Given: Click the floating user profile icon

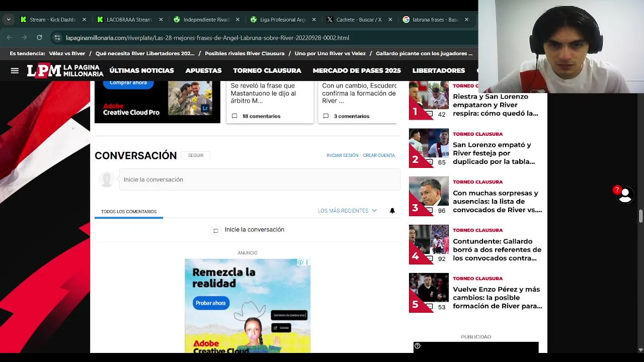Looking at the screenshot, I should tap(625, 195).
